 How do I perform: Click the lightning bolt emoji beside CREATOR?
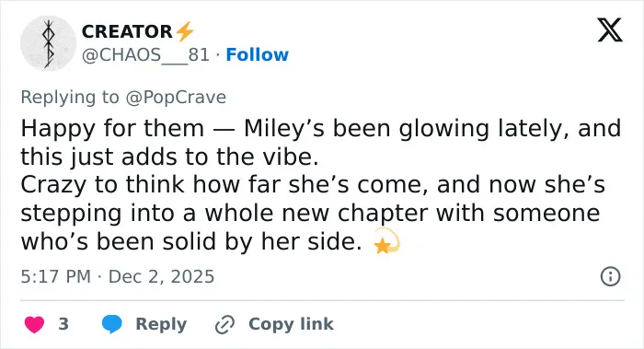[184, 31]
